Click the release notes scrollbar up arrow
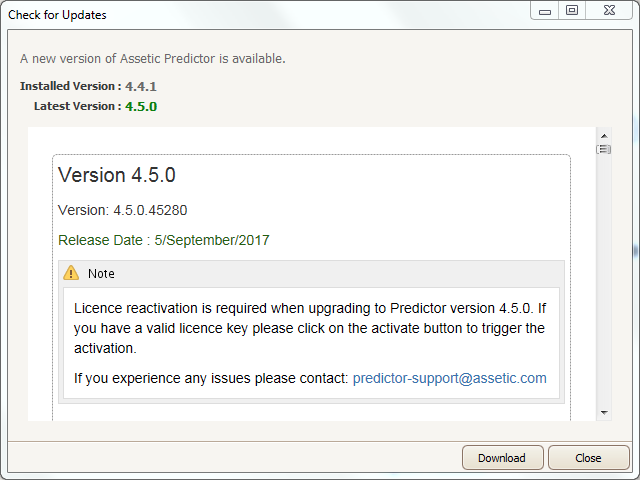Viewport: 640px width, 480px height. pos(604,136)
